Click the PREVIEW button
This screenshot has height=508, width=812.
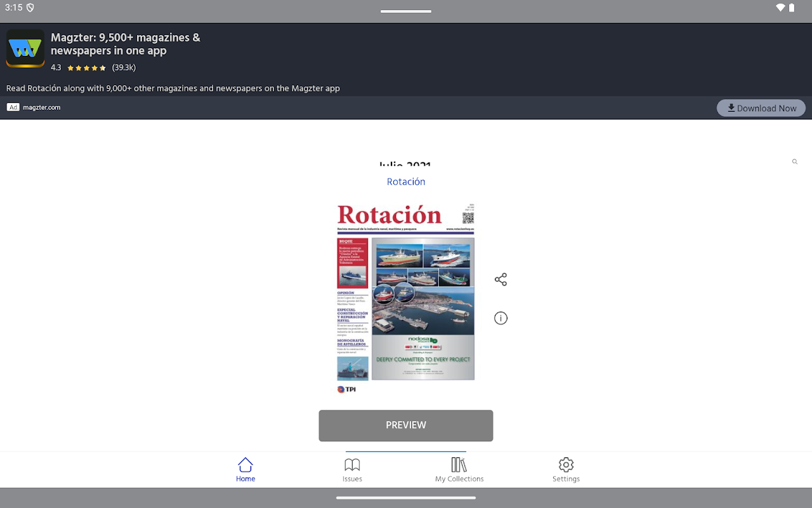[406, 425]
